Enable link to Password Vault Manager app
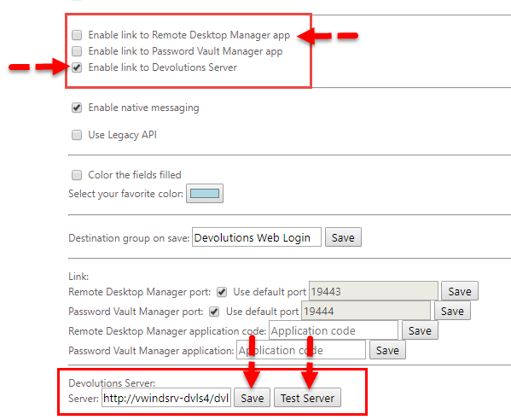511x420 pixels. pyautogui.click(x=77, y=51)
